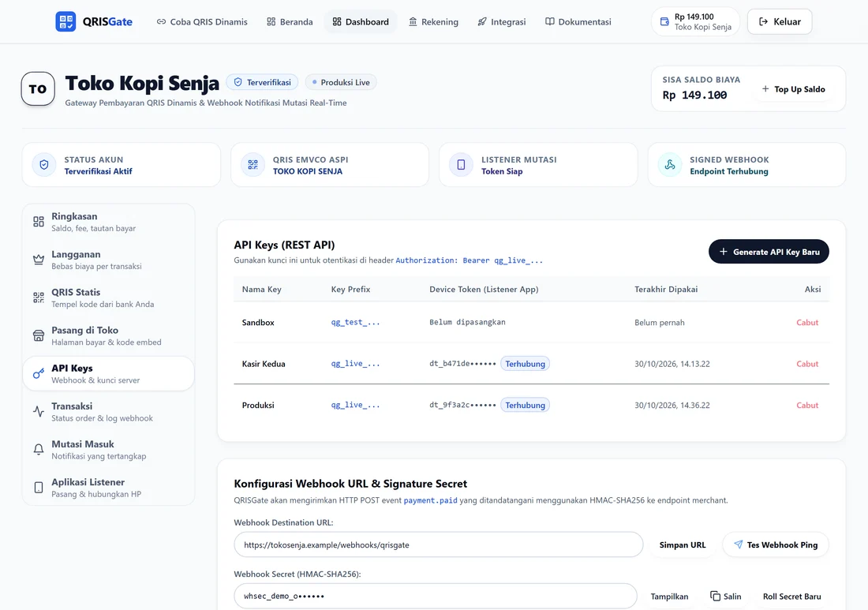Click the TO merchant avatar
Screen dimensions: 868x610
[x=38, y=88]
